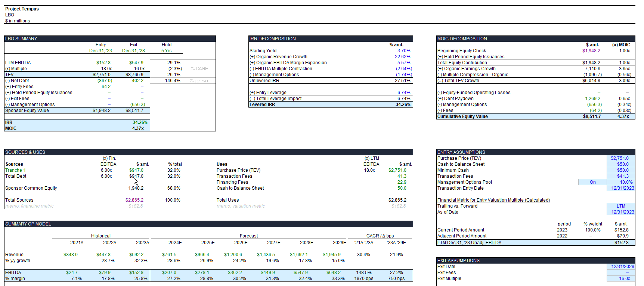
Task: Click the Minimum Cash $50.0 input cell
Action: (621, 170)
